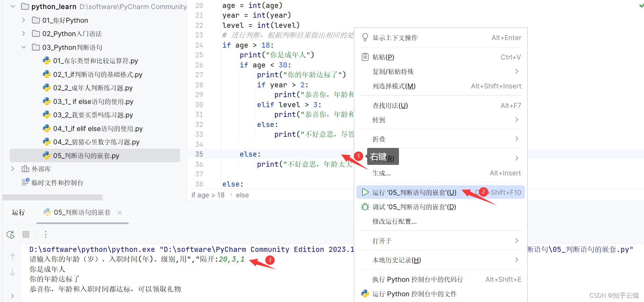Open file 04_1_if elif else语句的使用.py

pyautogui.click(x=98, y=128)
